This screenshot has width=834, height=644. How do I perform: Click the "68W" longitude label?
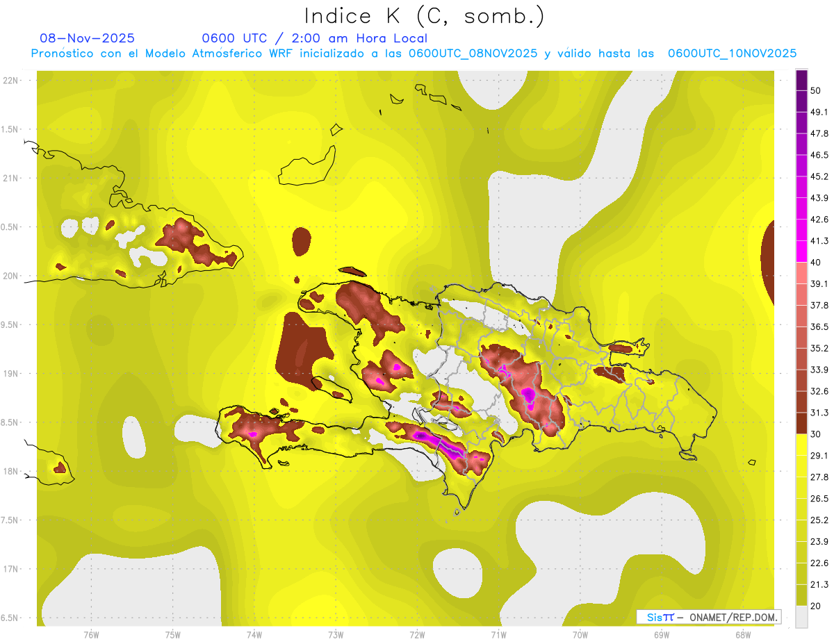743,635
